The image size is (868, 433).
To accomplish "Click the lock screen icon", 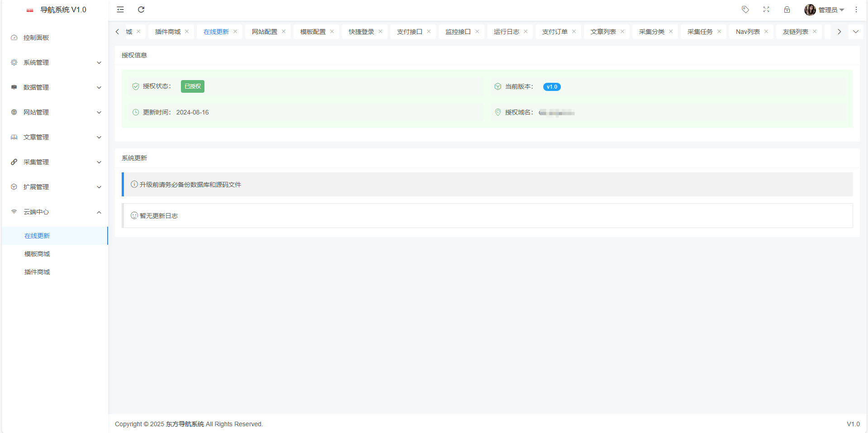I will pos(787,10).
